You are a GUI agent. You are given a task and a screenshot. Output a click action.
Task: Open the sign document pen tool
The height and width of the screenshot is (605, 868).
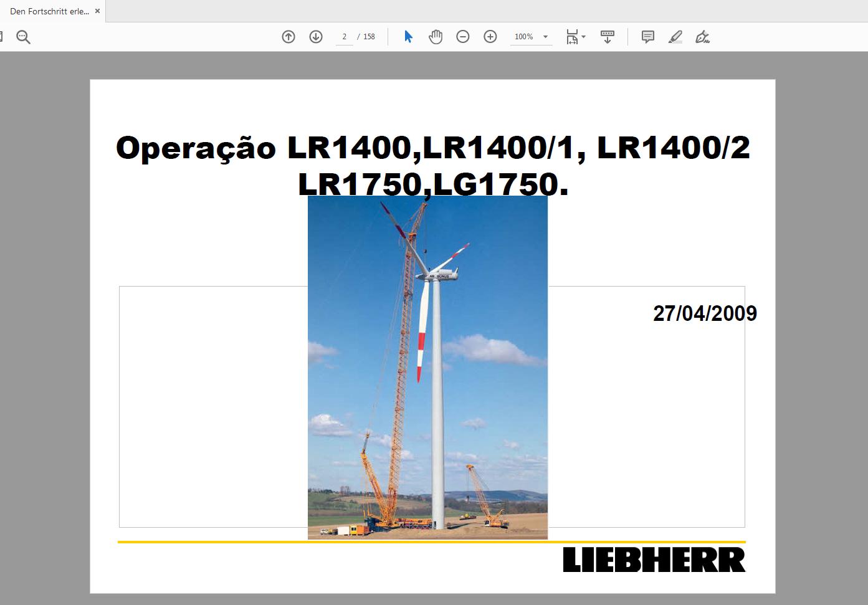pos(703,37)
